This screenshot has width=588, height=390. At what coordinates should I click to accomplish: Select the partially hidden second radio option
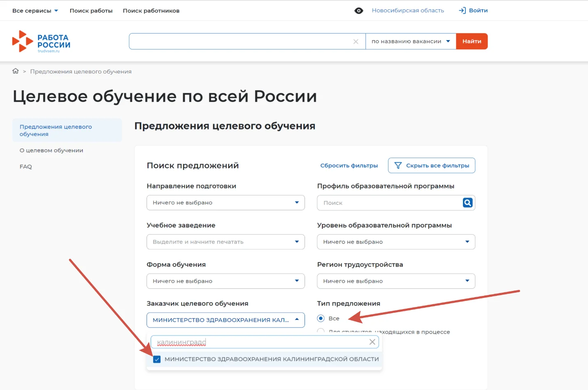coord(321,331)
